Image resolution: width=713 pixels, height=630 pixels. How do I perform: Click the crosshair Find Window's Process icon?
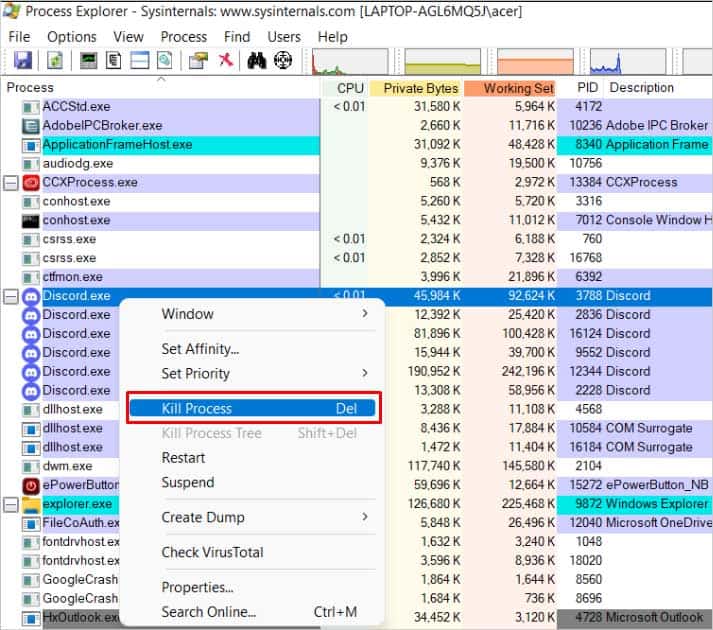pos(283,60)
